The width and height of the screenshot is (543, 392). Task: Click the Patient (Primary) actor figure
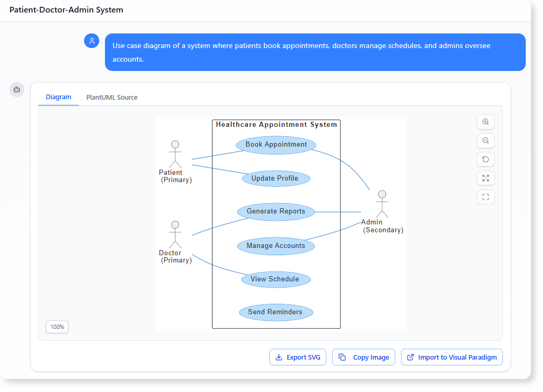(175, 154)
